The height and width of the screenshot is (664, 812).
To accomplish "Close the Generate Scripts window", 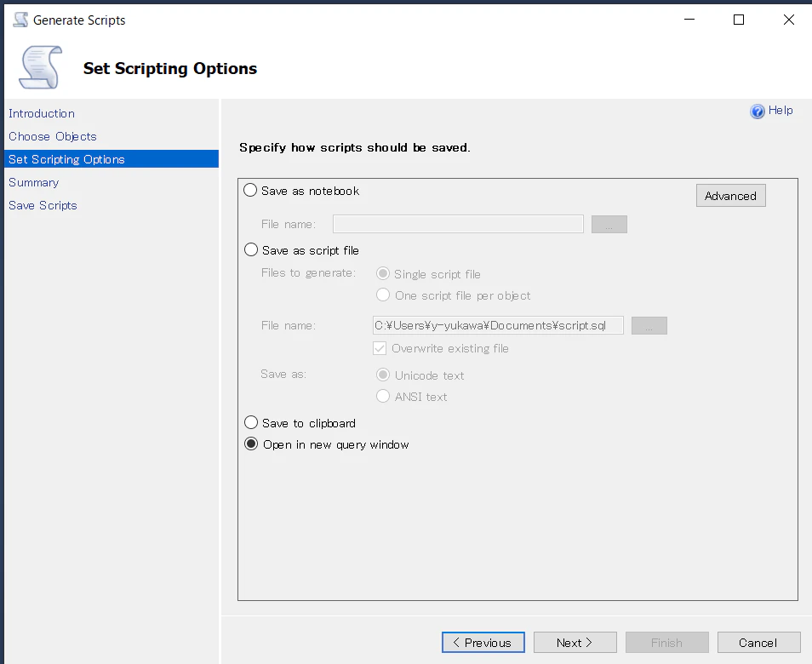I will (x=789, y=20).
